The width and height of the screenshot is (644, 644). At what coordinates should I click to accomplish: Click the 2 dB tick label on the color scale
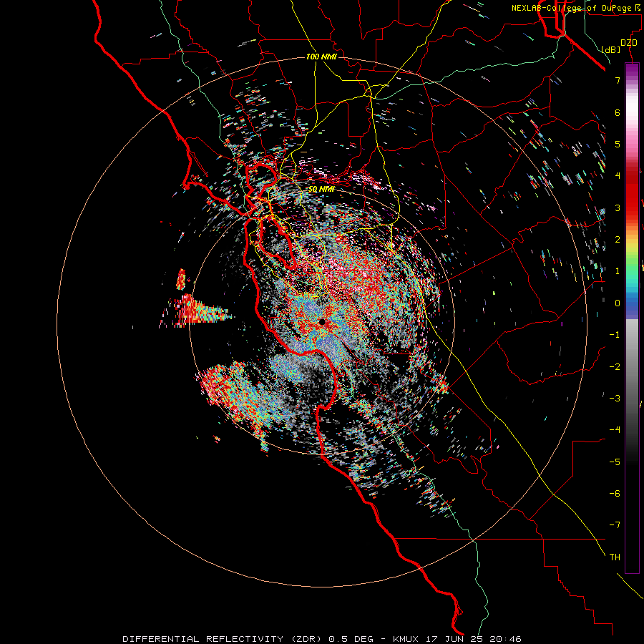(x=618, y=240)
